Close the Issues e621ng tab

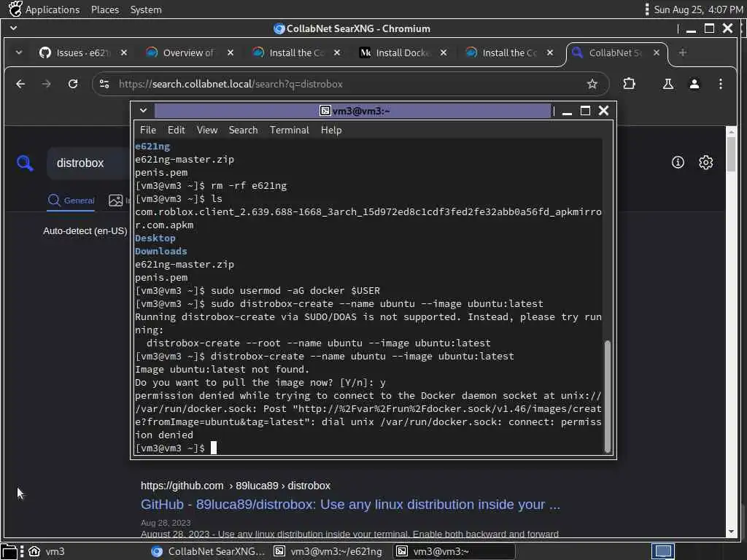click(124, 52)
